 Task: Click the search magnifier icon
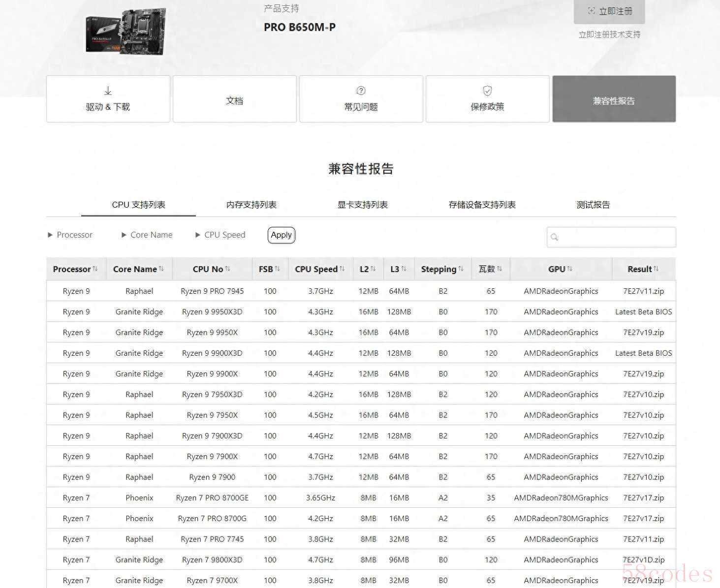point(555,237)
